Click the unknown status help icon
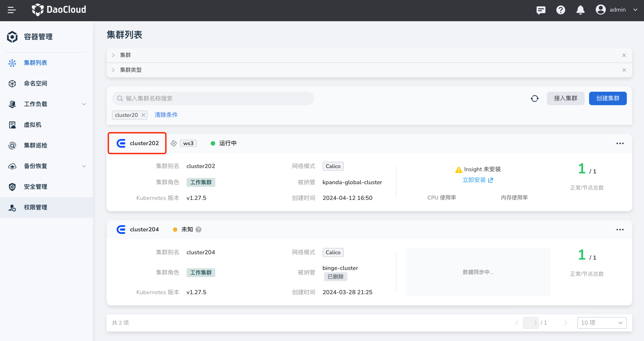 (x=199, y=230)
